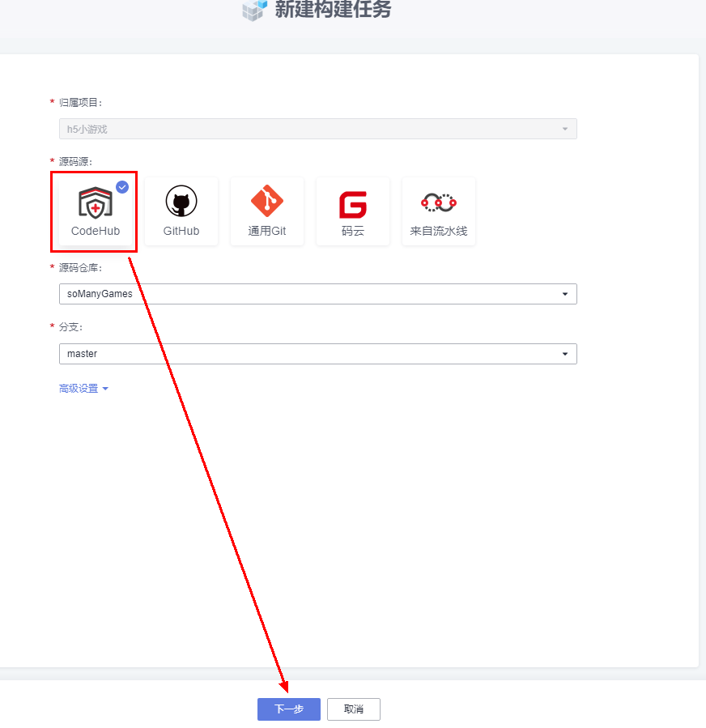Click the 取消 button
This screenshot has height=728, width=706.
point(354,709)
